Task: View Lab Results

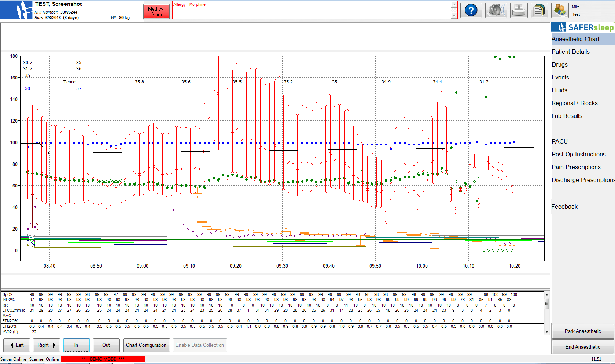Action: pos(567,116)
